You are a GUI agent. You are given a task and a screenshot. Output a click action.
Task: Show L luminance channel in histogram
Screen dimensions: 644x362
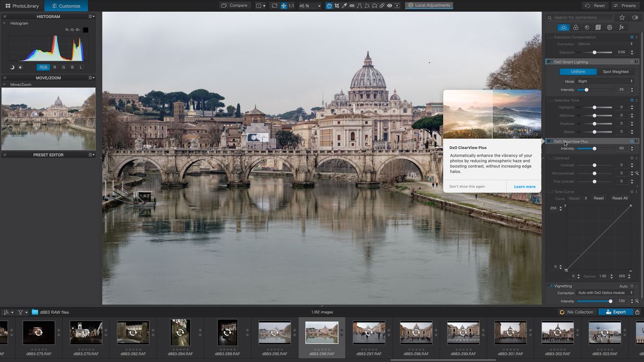[x=81, y=68]
